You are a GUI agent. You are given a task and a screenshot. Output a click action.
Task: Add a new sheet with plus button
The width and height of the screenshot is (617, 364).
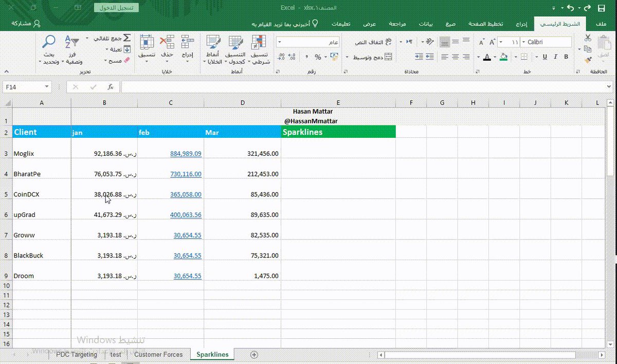pos(254,354)
